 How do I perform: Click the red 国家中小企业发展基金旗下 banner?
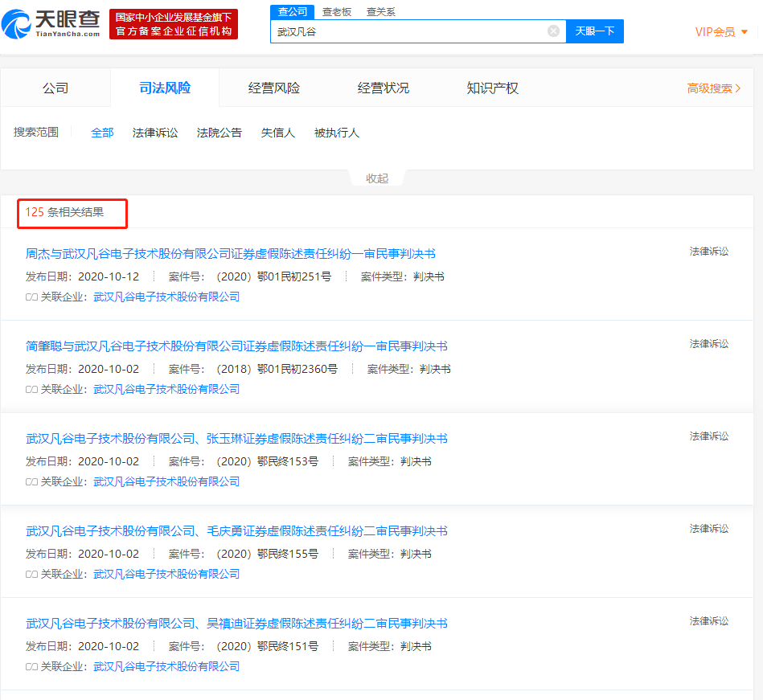click(174, 24)
